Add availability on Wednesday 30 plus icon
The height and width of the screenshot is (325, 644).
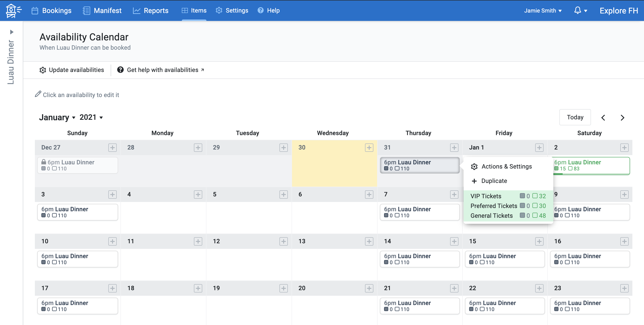click(369, 147)
